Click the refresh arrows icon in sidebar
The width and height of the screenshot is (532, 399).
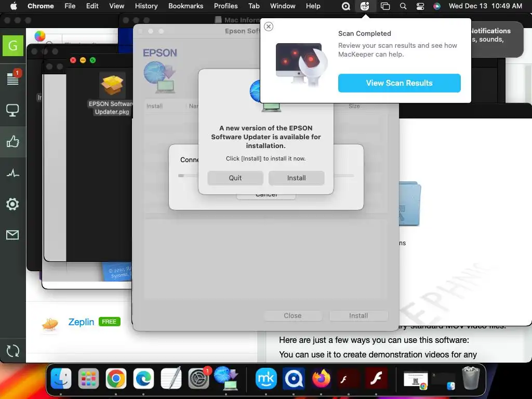point(12,351)
